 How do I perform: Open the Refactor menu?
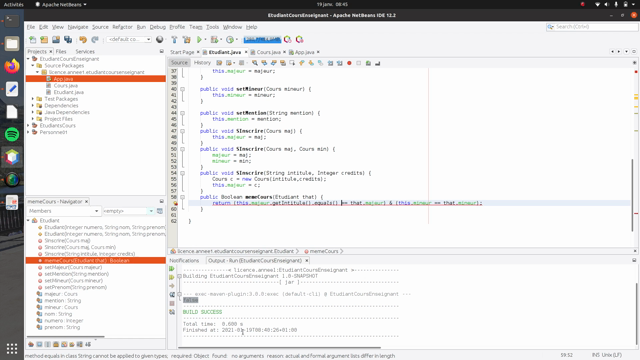point(122,27)
